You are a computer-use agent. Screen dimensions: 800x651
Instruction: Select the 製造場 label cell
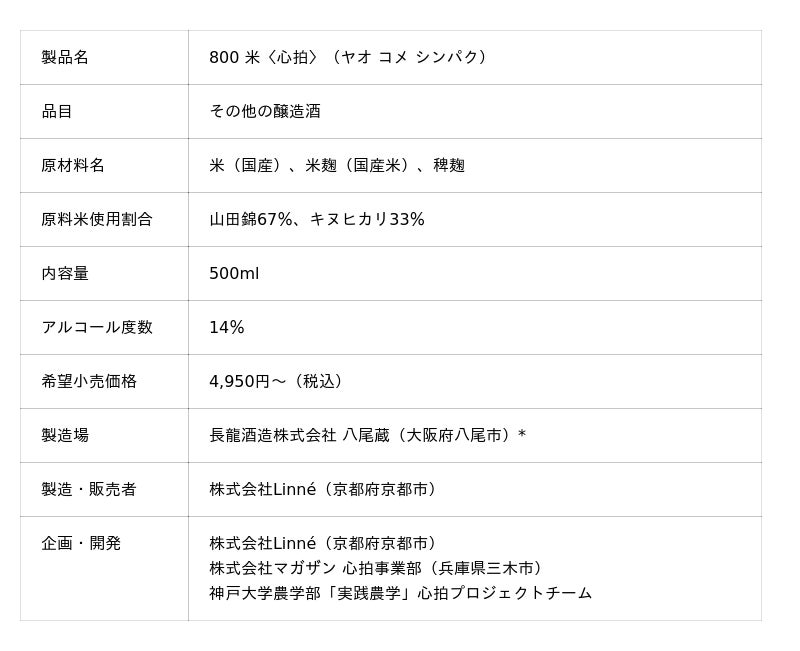(x=65, y=435)
